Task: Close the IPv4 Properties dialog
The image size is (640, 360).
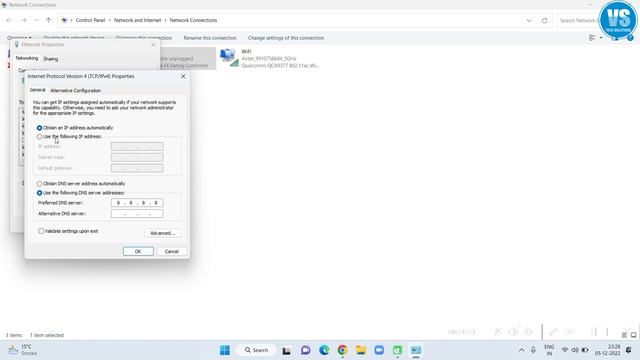Action: [183, 76]
